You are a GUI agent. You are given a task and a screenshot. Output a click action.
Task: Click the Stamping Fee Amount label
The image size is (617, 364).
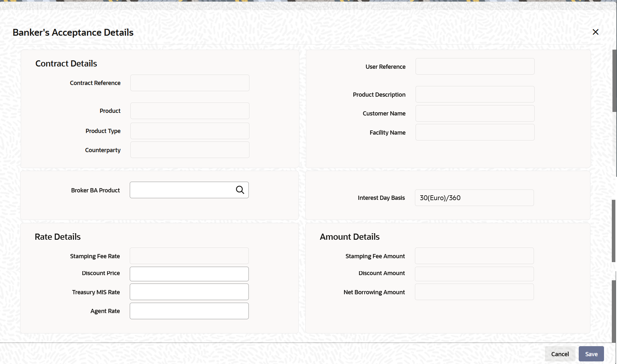(375, 256)
